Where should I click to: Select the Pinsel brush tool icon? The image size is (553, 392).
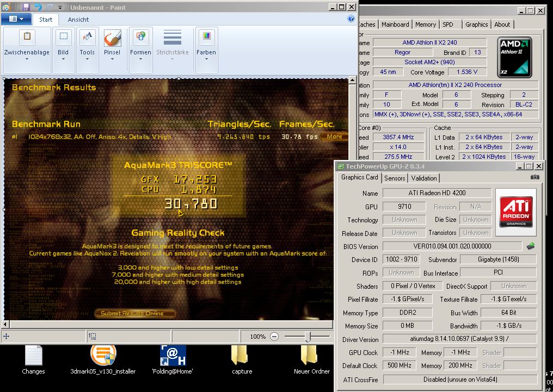click(x=113, y=38)
